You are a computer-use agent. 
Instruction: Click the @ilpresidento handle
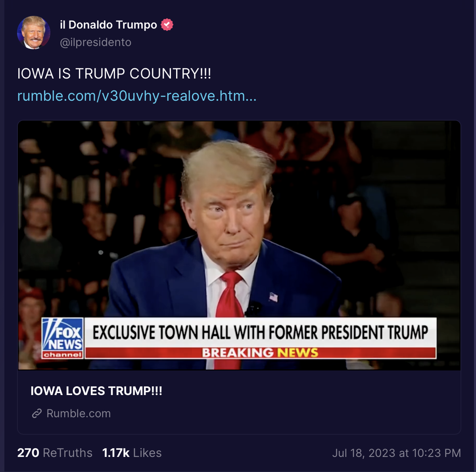95,42
